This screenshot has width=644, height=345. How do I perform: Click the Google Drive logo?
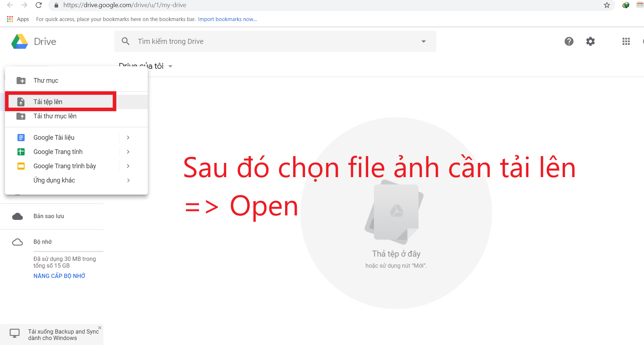click(x=20, y=42)
